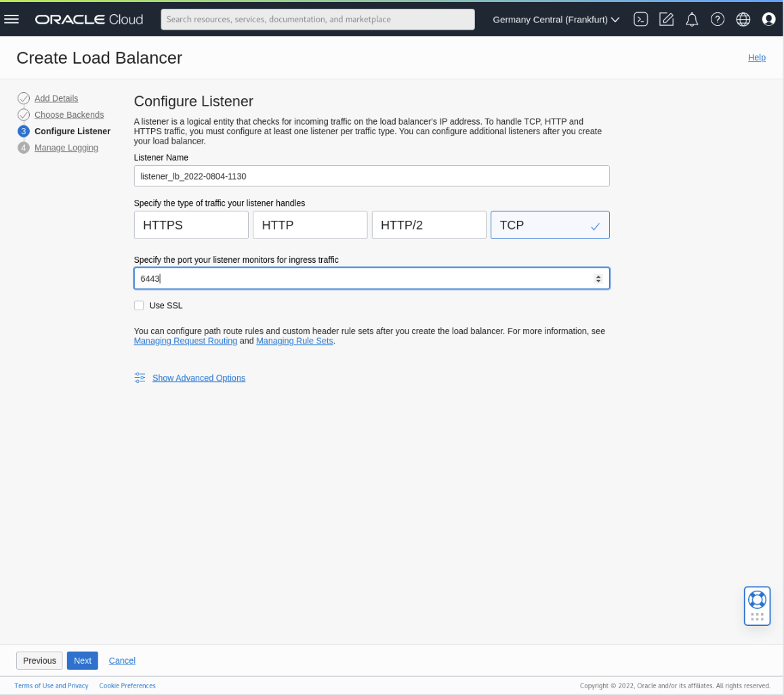Choose HTTP/2 traffic type
Screen dimensions: 784x695
tap(428, 224)
